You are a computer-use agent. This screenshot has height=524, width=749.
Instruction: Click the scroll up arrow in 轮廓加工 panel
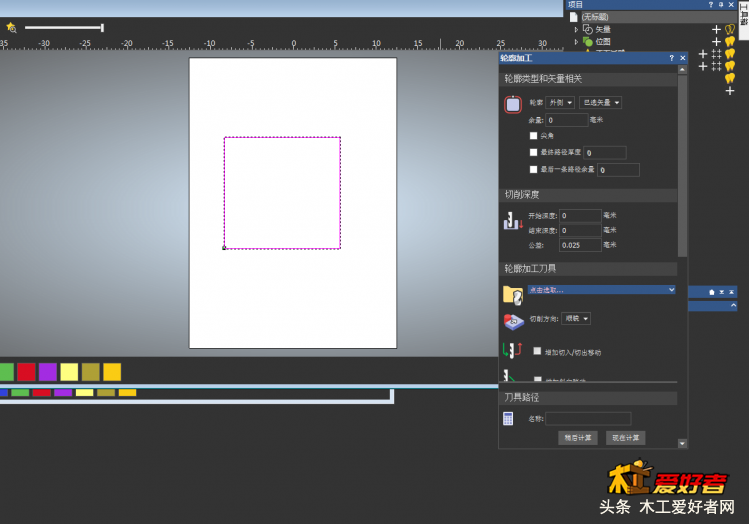tap(682, 70)
